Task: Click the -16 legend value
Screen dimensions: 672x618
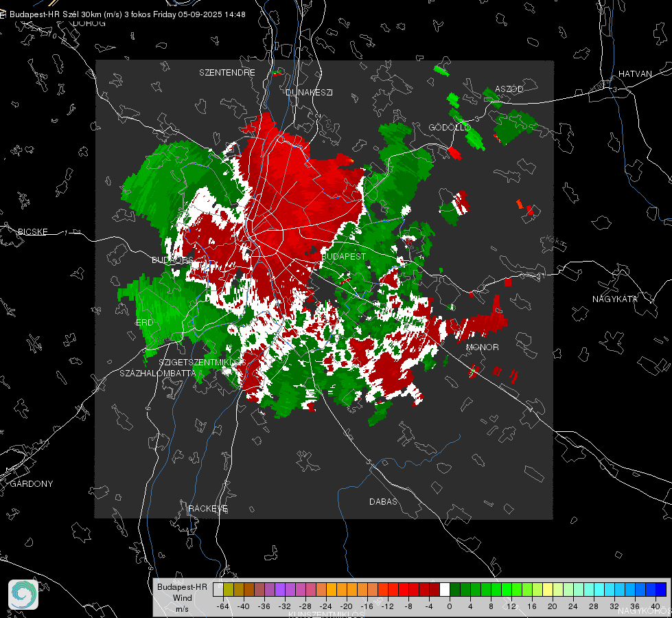Action: tap(367, 606)
